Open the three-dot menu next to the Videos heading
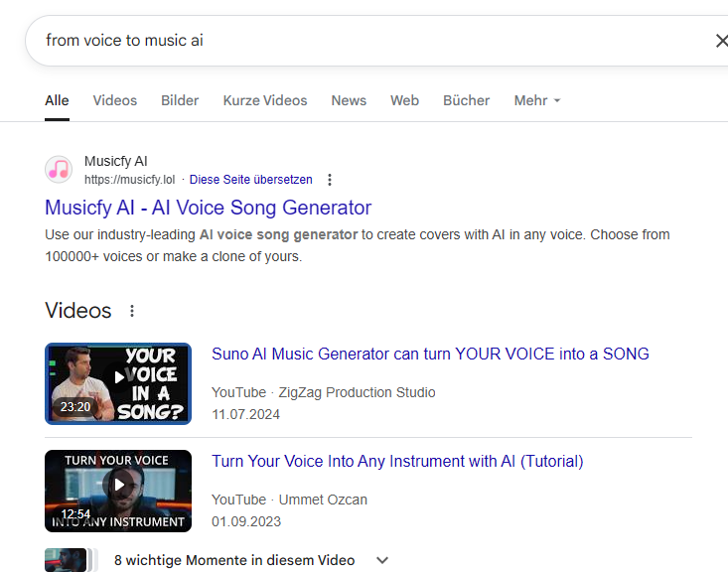Image resolution: width=728 pixels, height=573 pixels. tap(132, 311)
